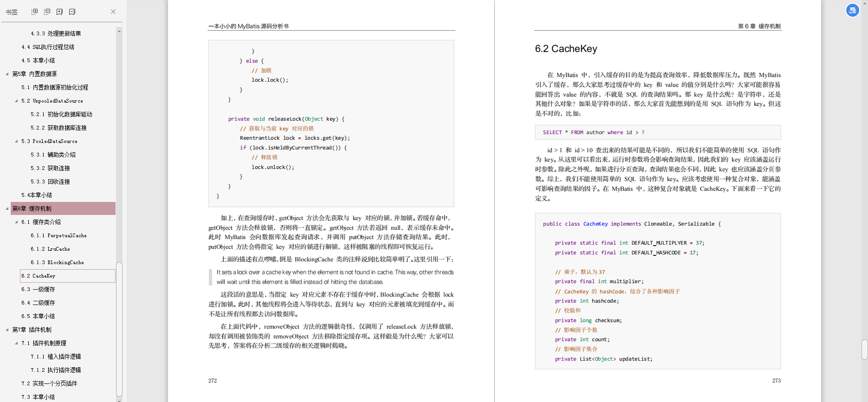
Task: Jump to bookmark 6.1.2 LruCache
Action: [x=50, y=249]
